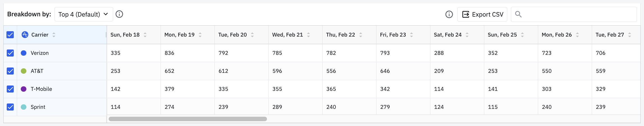644x126 pixels.
Task: Click the info icon left of Export CSV
Action: coord(449,14)
